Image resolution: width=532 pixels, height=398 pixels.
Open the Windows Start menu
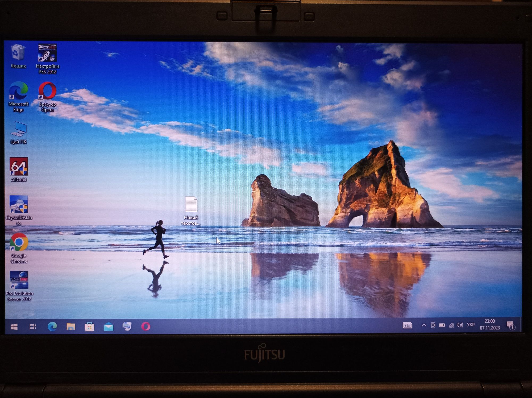[x=14, y=327]
